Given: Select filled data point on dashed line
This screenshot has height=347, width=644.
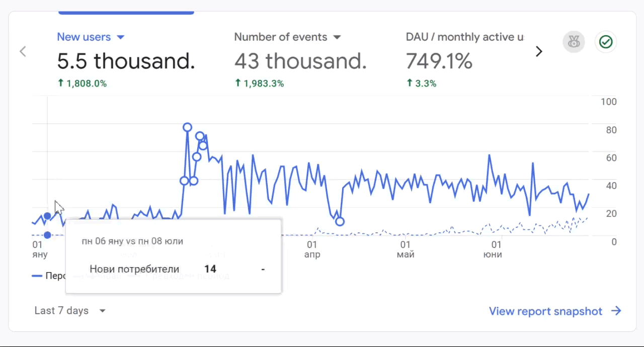Looking at the screenshot, I should coord(47,235).
